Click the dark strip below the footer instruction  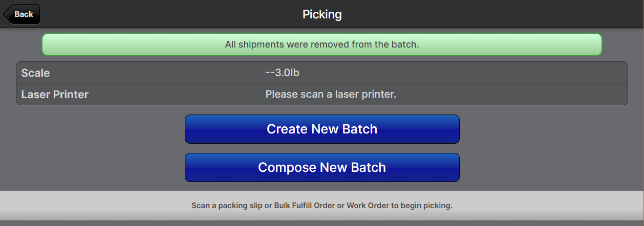(x=321, y=223)
